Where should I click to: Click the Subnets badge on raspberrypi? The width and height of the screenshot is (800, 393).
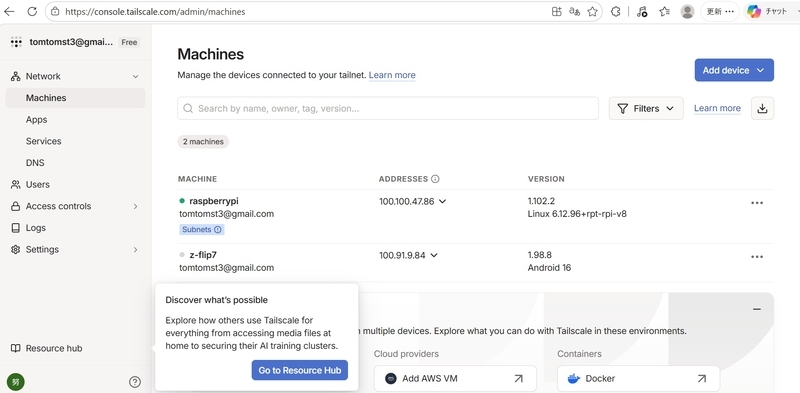(x=202, y=230)
